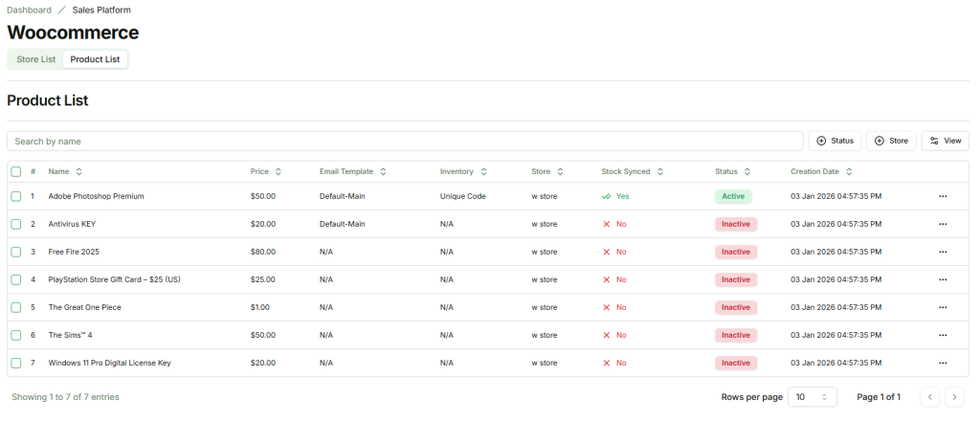Open the Status filter dropdown
The height and width of the screenshot is (421, 980).
(x=835, y=141)
